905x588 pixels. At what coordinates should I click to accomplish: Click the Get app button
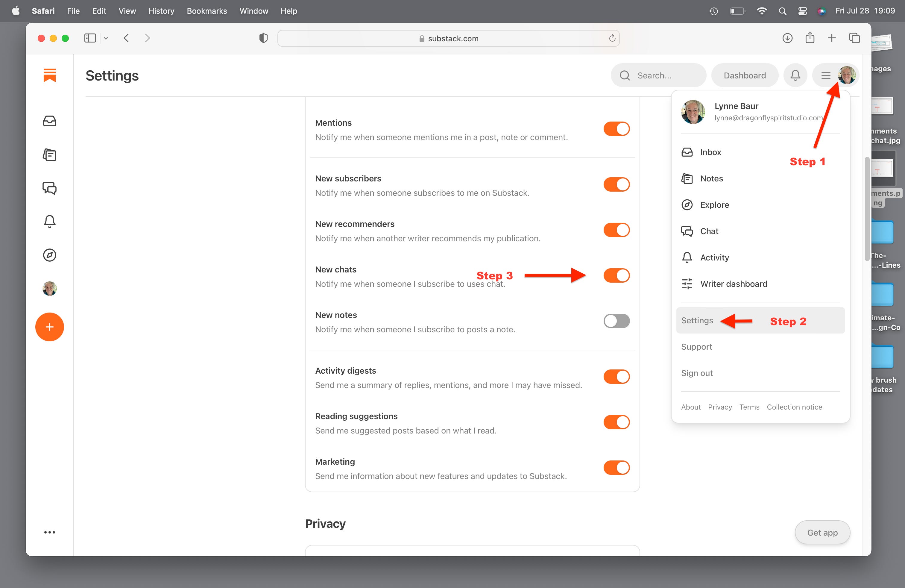822,532
